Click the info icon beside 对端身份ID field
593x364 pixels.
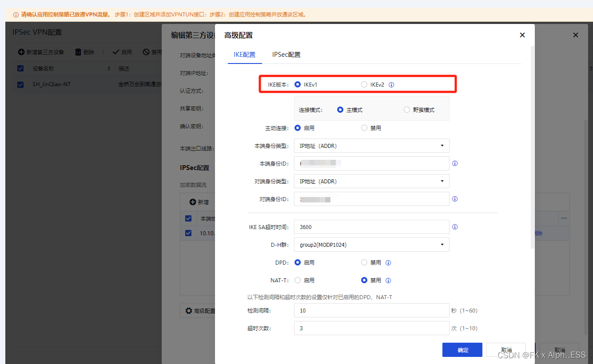click(x=455, y=199)
